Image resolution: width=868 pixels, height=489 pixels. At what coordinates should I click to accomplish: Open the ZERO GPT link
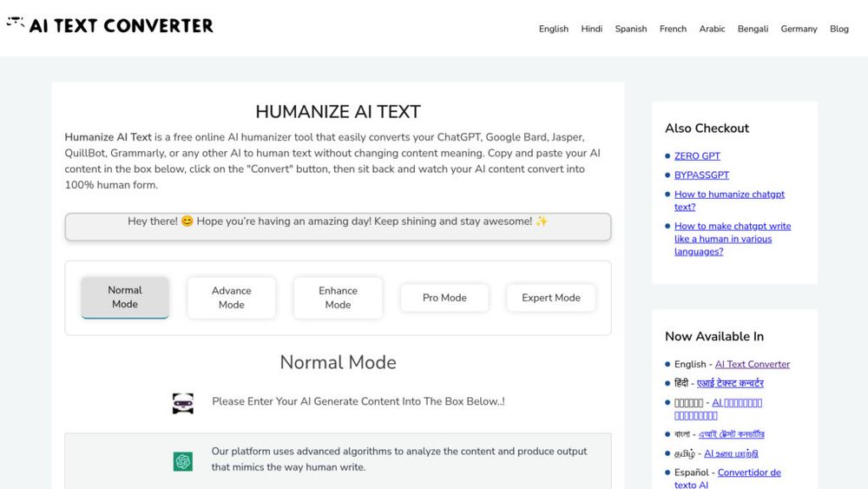(x=697, y=156)
